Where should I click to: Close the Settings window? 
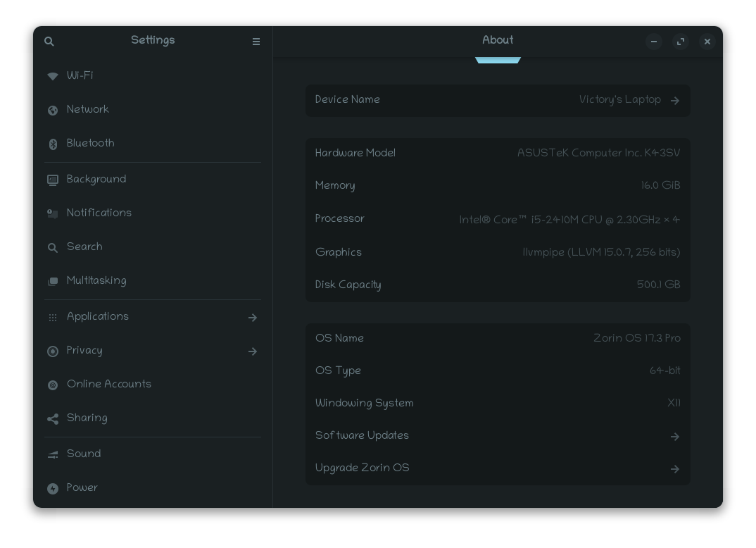point(707,42)
